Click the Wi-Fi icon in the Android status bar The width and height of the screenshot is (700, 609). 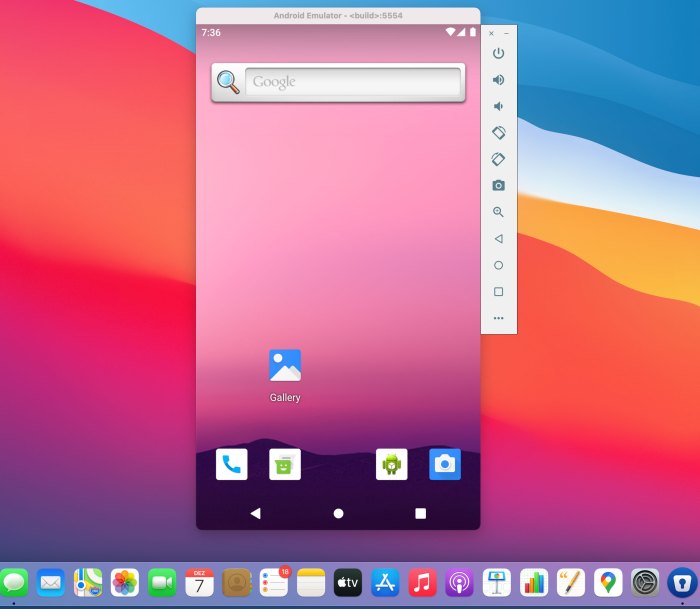(450, 32)
